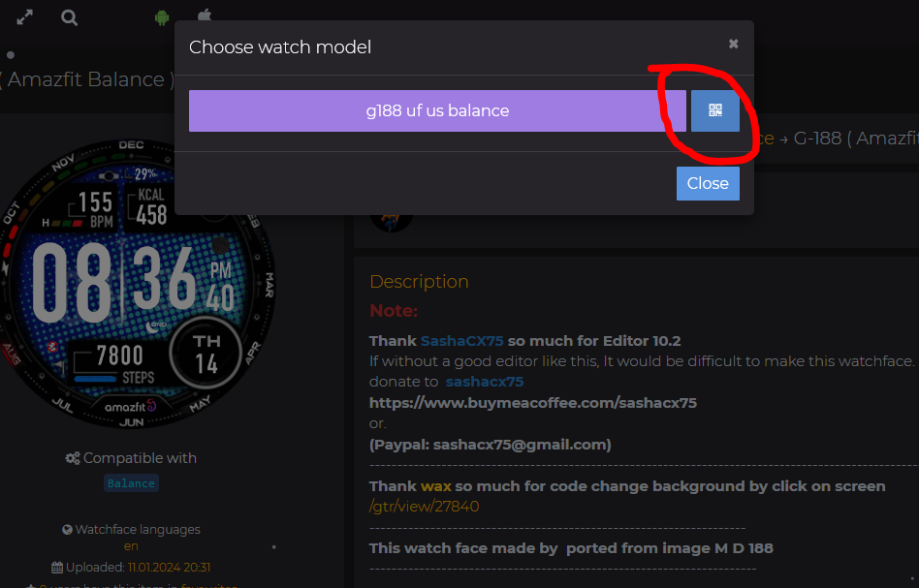This screenshot has width=919, height=588.
Task: Follow the wax user link
Action: coord(436,486)
